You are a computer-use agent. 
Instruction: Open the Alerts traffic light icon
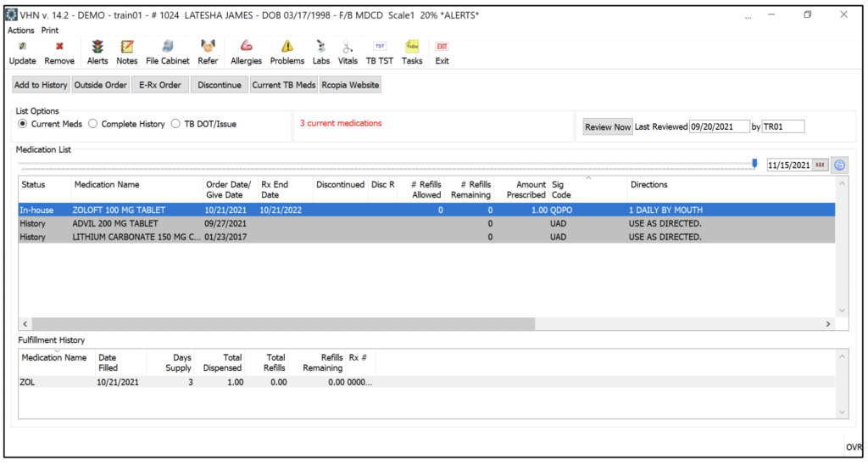[97, 47]
